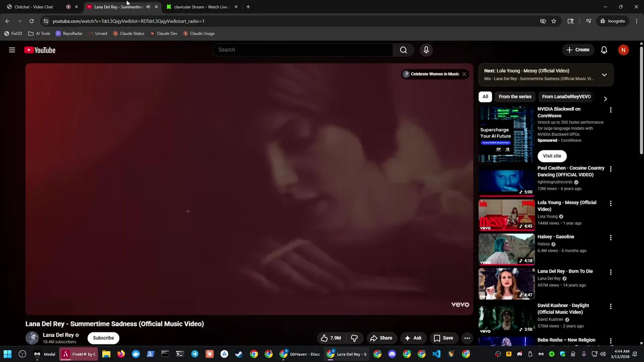The height and width of the screenshot is (362, 644).
Task: Open a new browser tab
Action: (x=248, y=7)
